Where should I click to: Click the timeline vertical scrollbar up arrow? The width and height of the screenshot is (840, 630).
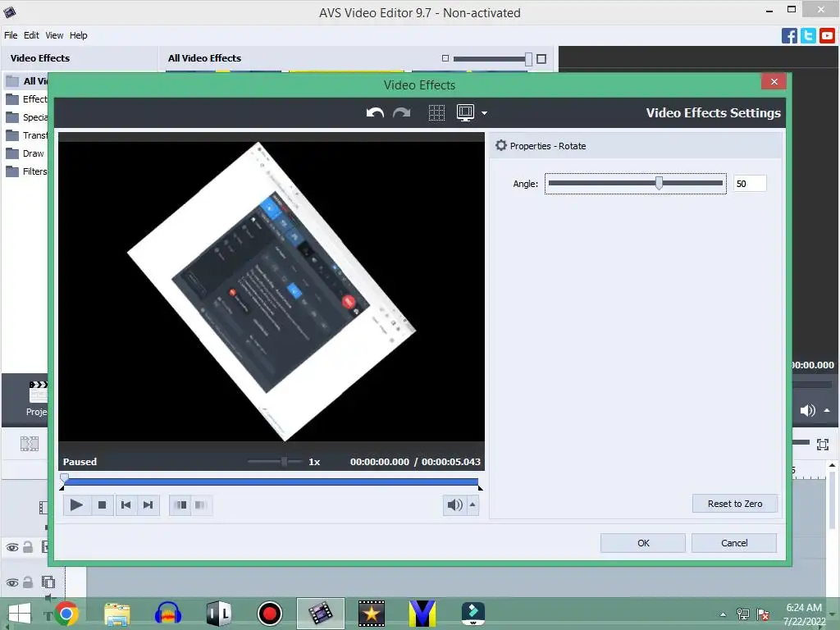click(x=832, y=465)
